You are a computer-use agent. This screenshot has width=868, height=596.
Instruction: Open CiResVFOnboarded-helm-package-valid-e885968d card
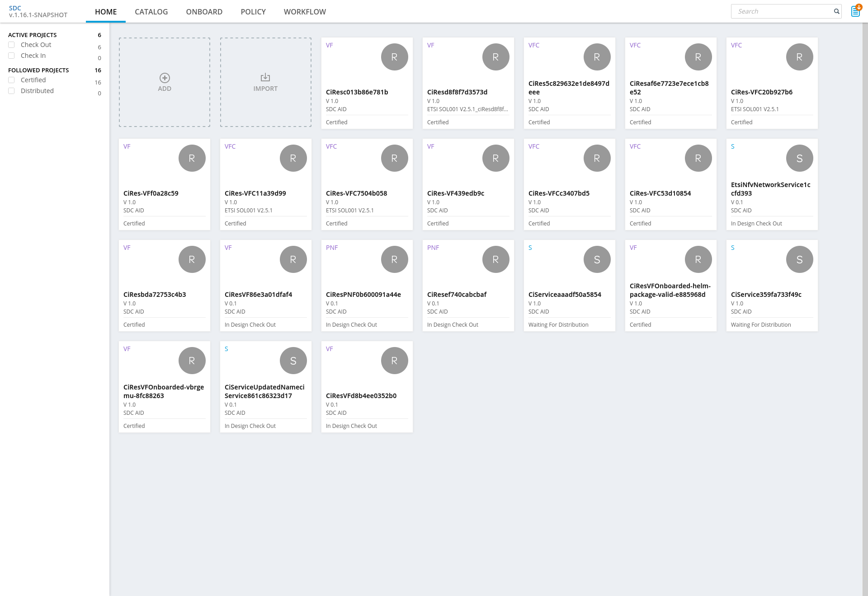pyautogui.click(x=670, y=286)
